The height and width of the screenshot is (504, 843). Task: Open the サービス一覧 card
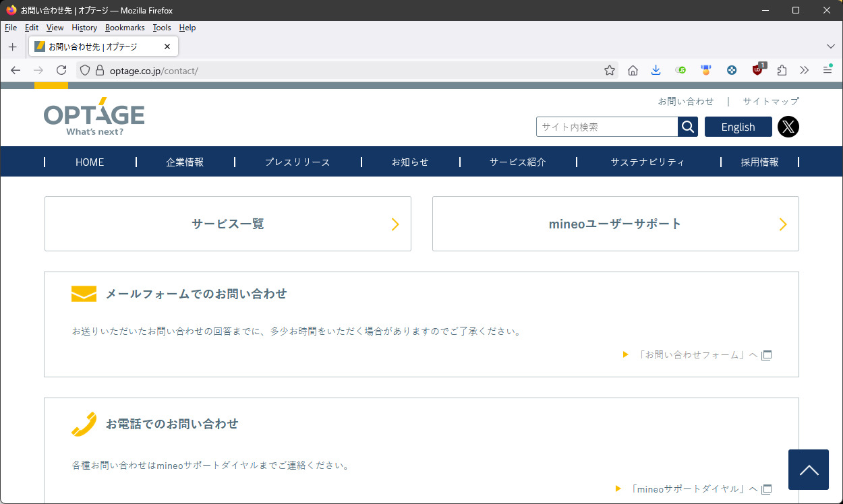(228, 224)
